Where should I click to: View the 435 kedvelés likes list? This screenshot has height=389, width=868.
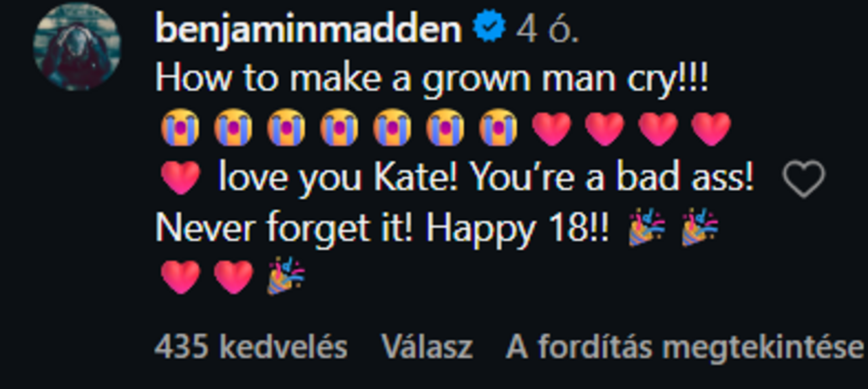point(250,347)
